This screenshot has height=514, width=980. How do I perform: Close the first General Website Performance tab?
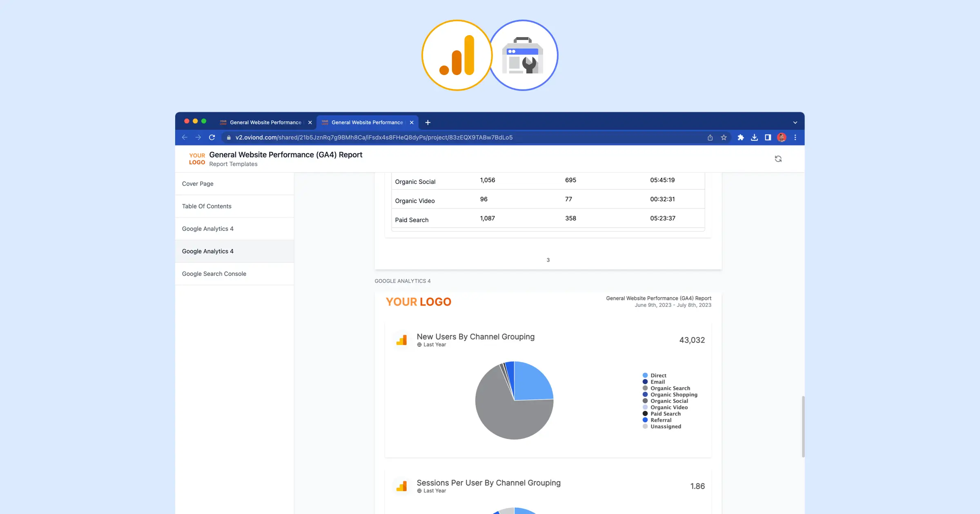point(310,122)
